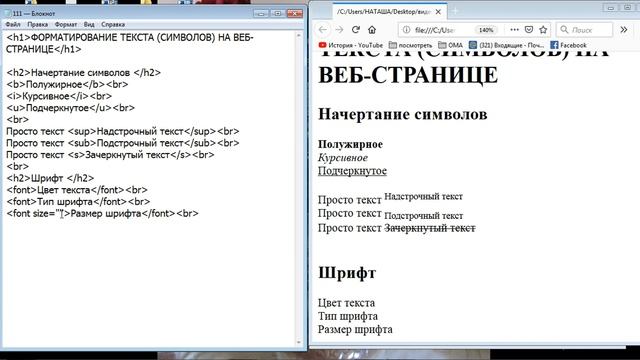640x360 pixels.
Task: Open Вид menu in Notepad
Action: pyautogui.click(x=89, y=24)
